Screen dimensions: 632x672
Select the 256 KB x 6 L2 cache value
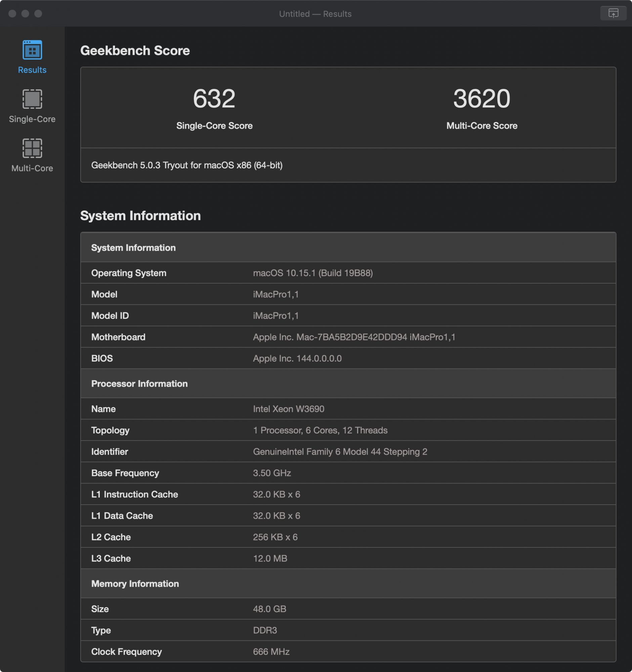pos(275,537)
